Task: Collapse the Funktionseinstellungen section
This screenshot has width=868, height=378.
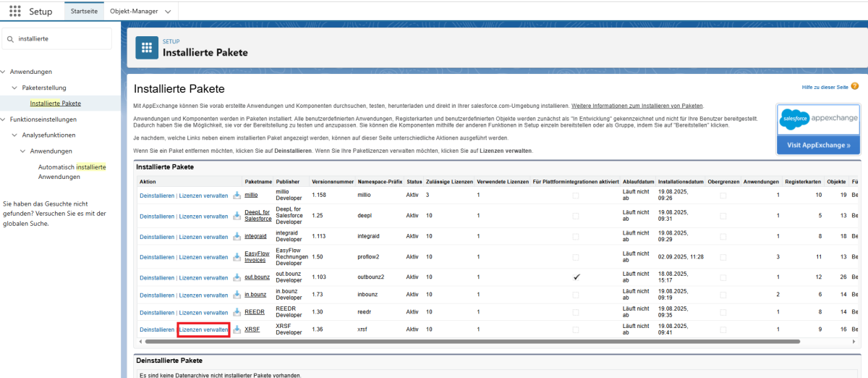Action: pos(4,119)
